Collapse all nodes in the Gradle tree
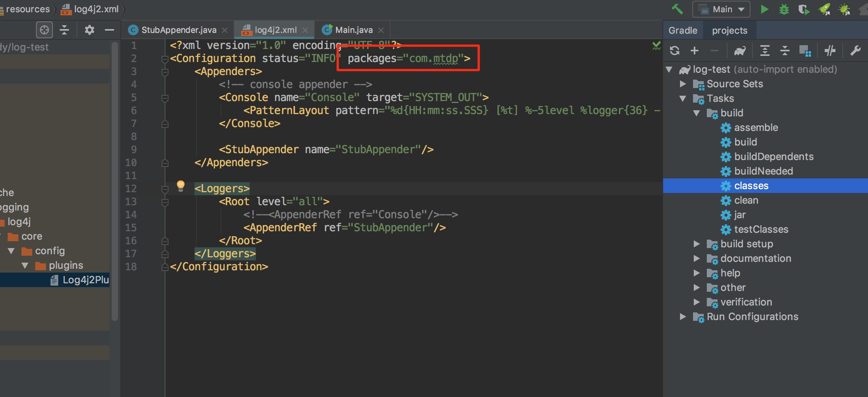868x397 pixels. click(785, 50)
